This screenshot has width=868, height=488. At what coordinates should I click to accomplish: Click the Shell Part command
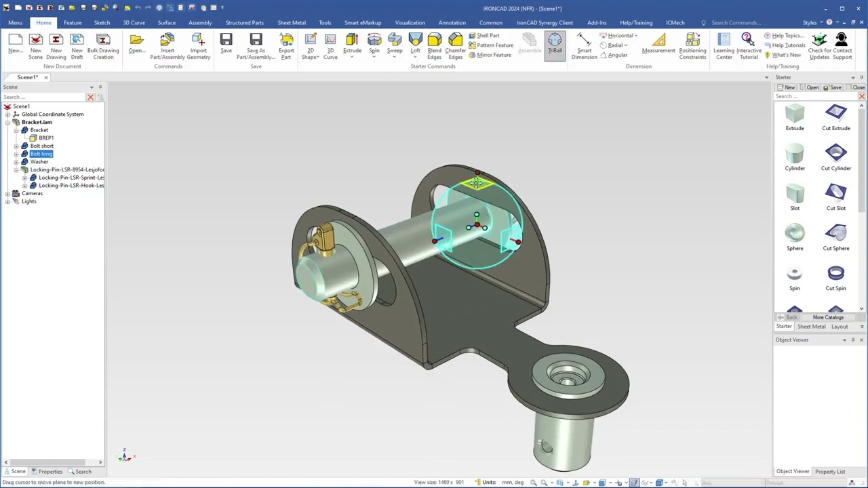click(484, 35)
